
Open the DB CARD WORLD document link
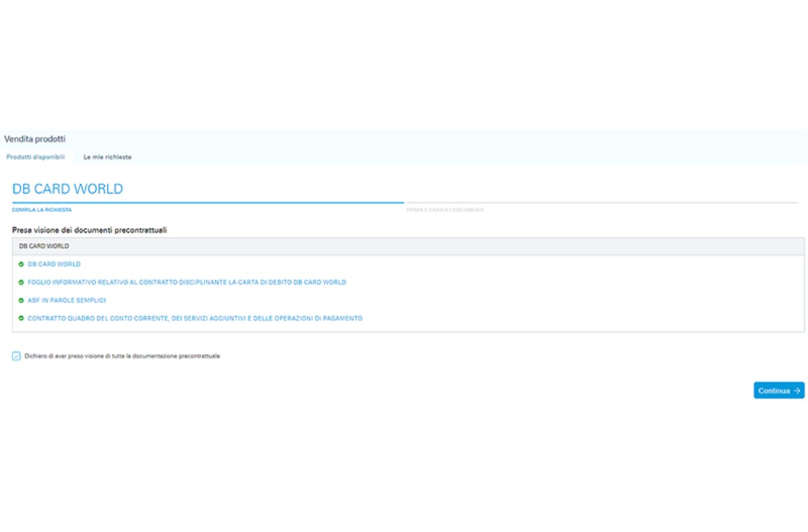(x=54, y=264)
